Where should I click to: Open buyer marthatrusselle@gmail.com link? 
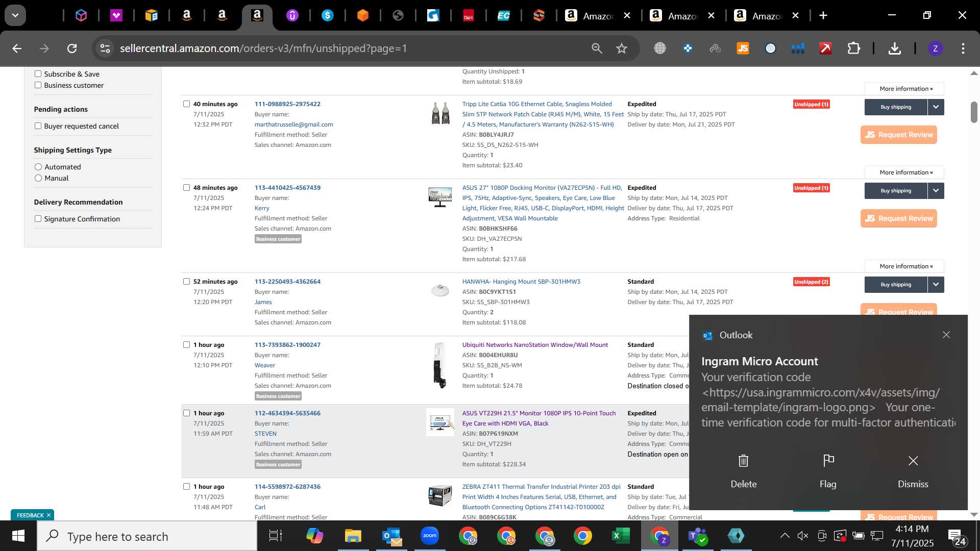point(293,124)
